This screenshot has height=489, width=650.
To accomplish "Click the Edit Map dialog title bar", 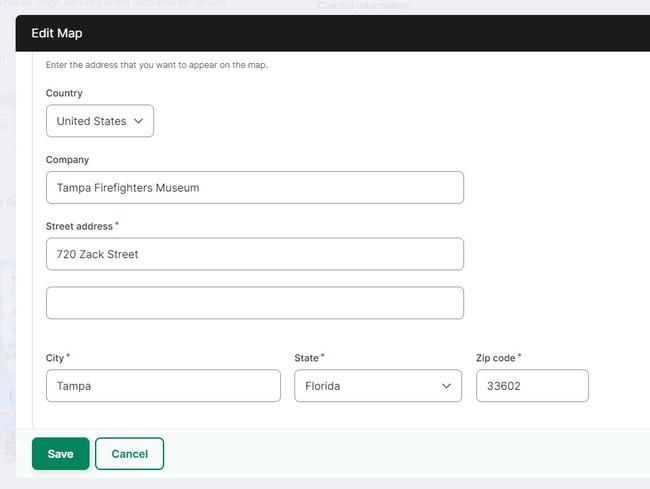I will (330, 33).
